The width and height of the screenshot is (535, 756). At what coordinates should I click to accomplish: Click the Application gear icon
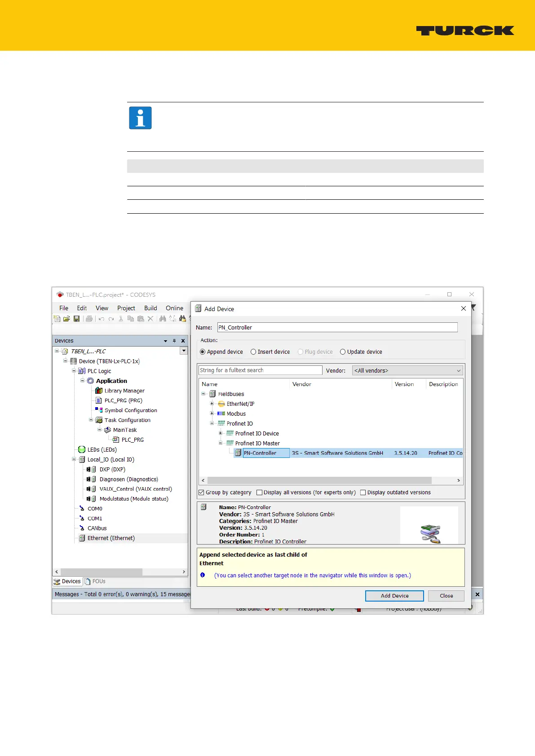pos(90,381)
